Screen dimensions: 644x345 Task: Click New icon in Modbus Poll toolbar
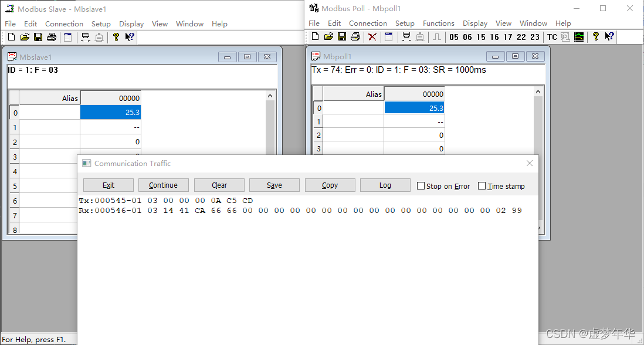[315, 37]
